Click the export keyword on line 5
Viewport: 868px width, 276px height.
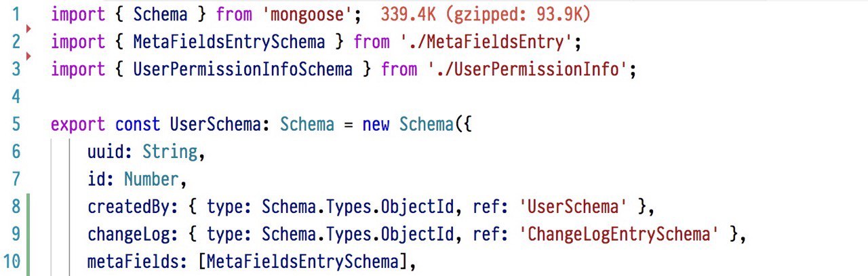(x=78, y=125)
